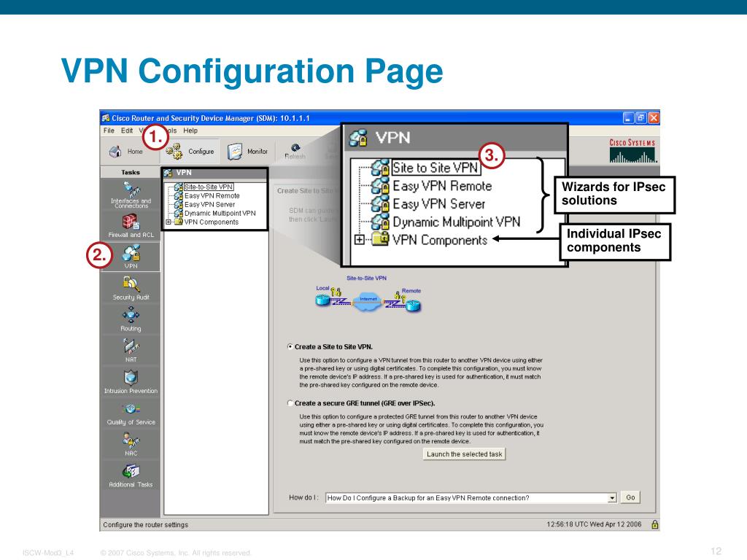Click the VPN pane header title

[184, 172]
